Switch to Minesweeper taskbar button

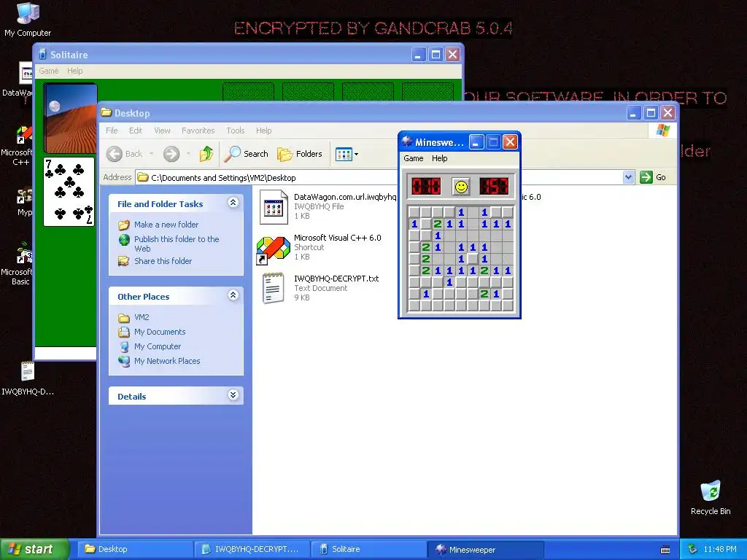coord(486,549)
